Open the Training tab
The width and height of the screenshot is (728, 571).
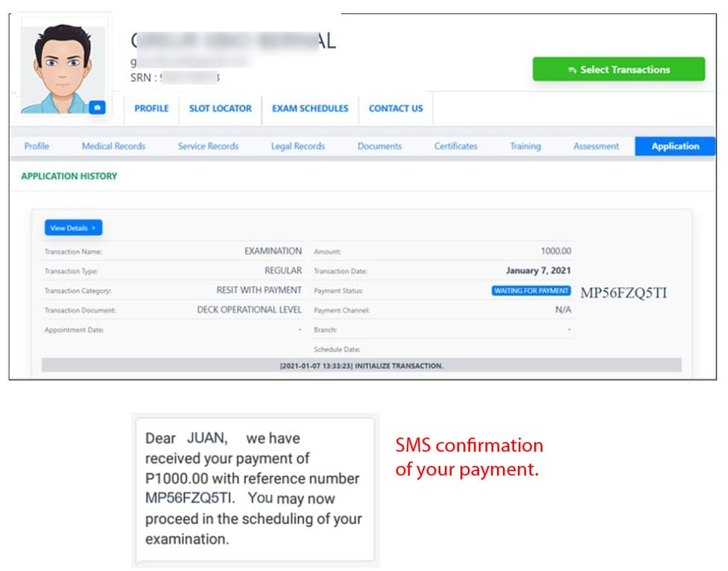point(525,146)
